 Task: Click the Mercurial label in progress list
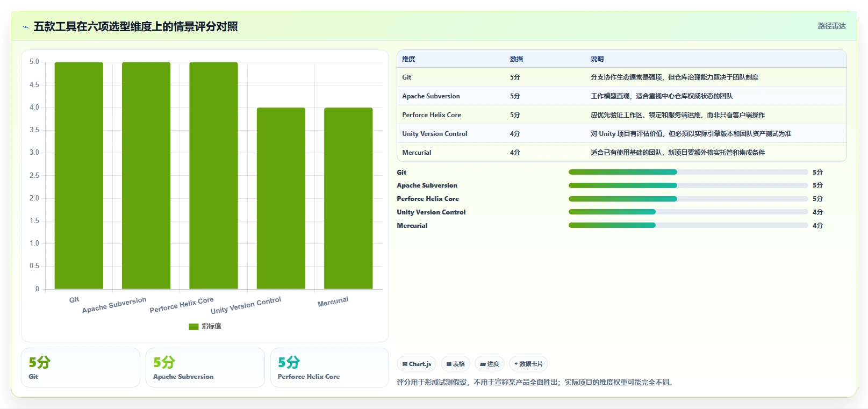click(x=412, y=226)
